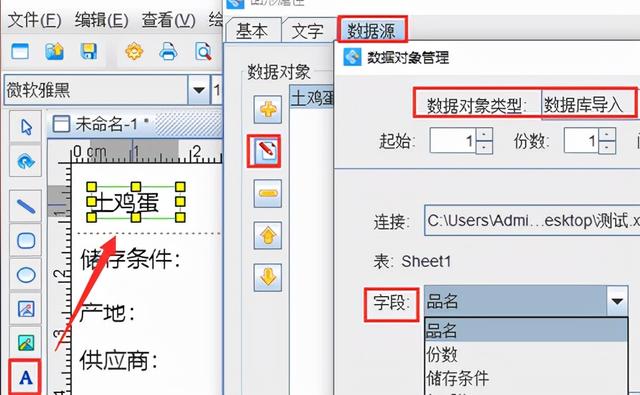Expand the 字段 field dropdown arrow
This screenshot has width=640, height=395.
point(617,302)
